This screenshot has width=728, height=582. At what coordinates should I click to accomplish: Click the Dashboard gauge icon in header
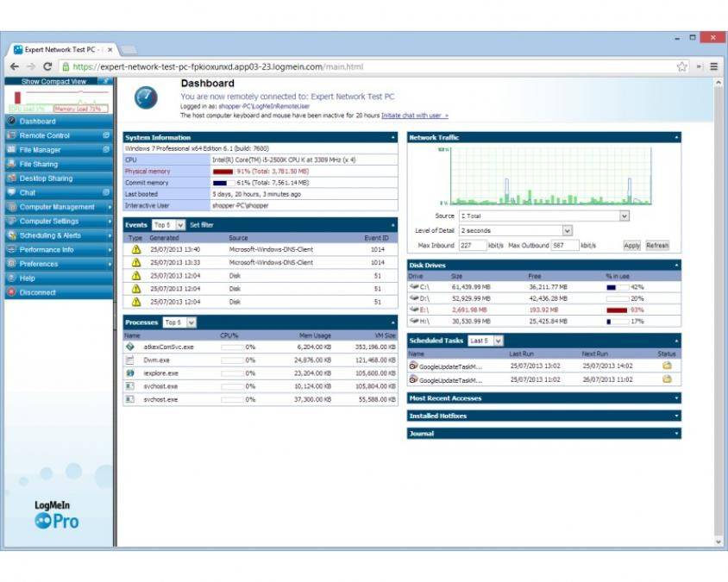click(x=146, y=98)
